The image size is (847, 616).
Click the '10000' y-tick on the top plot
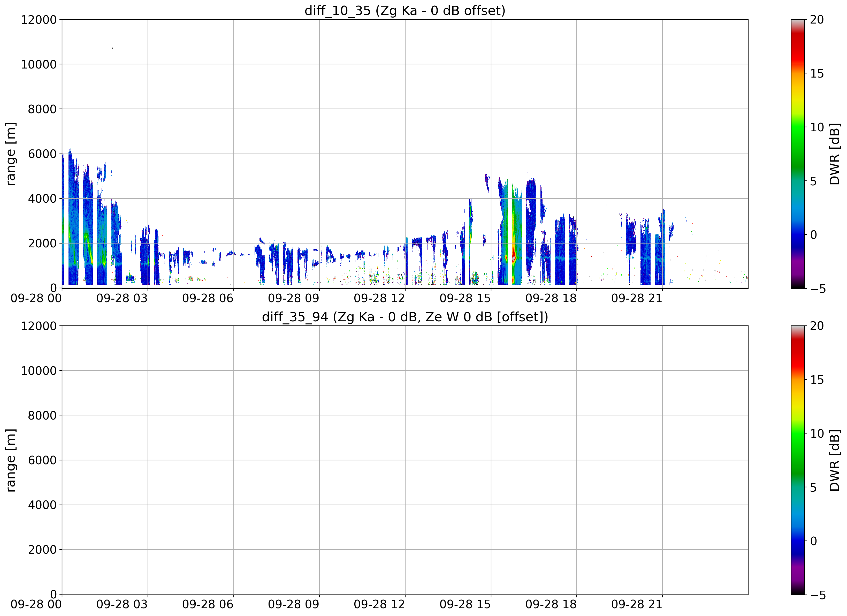coord(39,64)
